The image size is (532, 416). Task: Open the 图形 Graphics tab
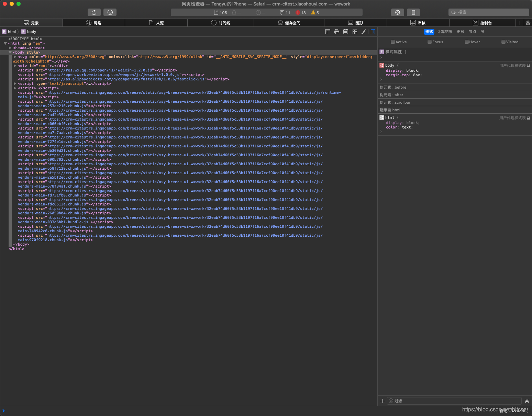[x=355, y=23]
